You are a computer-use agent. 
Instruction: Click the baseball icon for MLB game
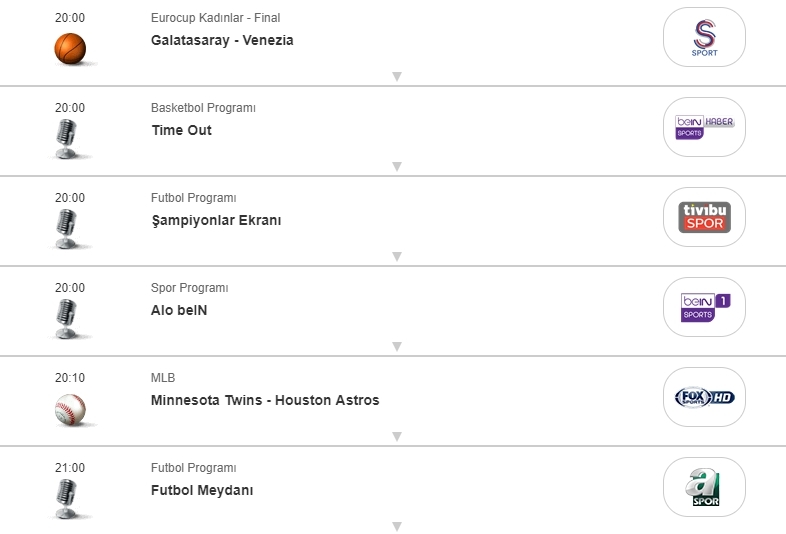point(70,408)
